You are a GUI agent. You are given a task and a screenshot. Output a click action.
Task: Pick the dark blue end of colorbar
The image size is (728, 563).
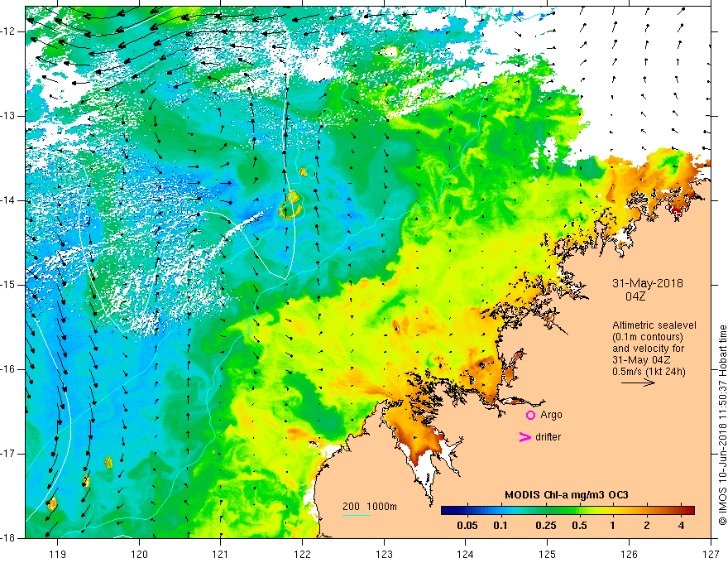tap(447, 511)
